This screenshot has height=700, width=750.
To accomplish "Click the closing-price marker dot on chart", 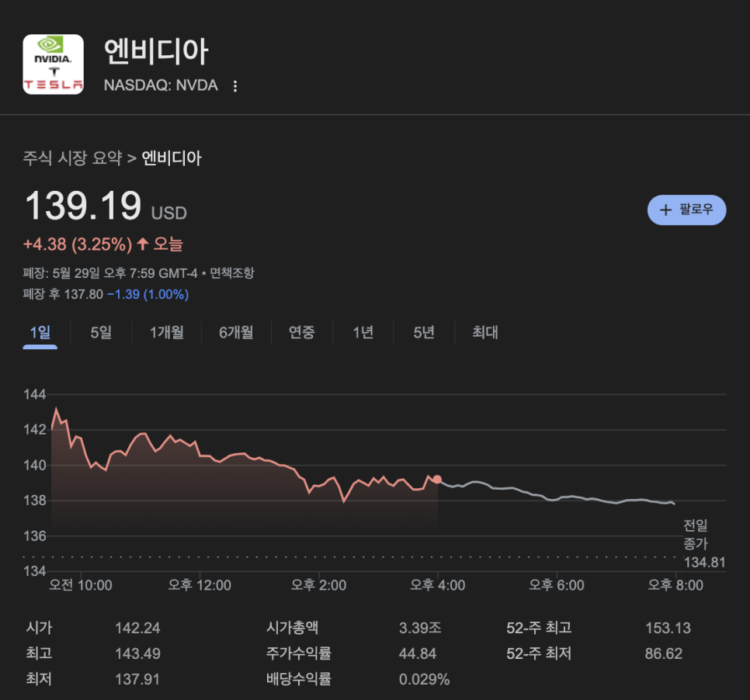I will 437,479.
